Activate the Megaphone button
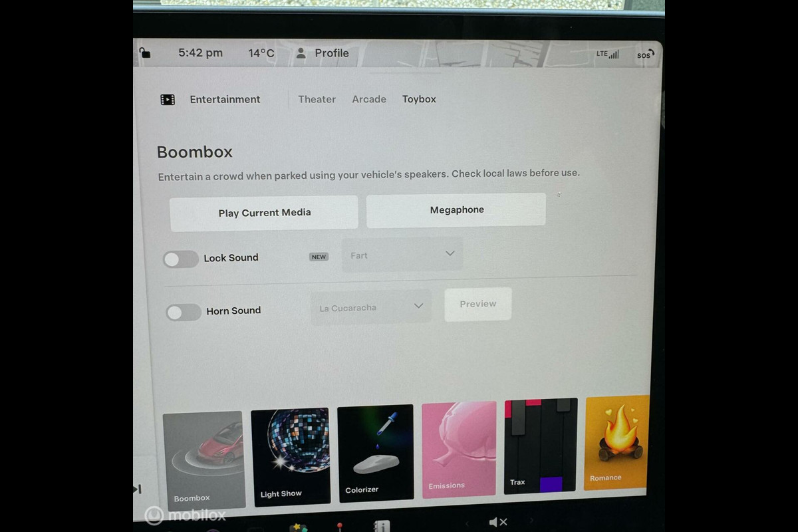 click(x=456, y=210)
